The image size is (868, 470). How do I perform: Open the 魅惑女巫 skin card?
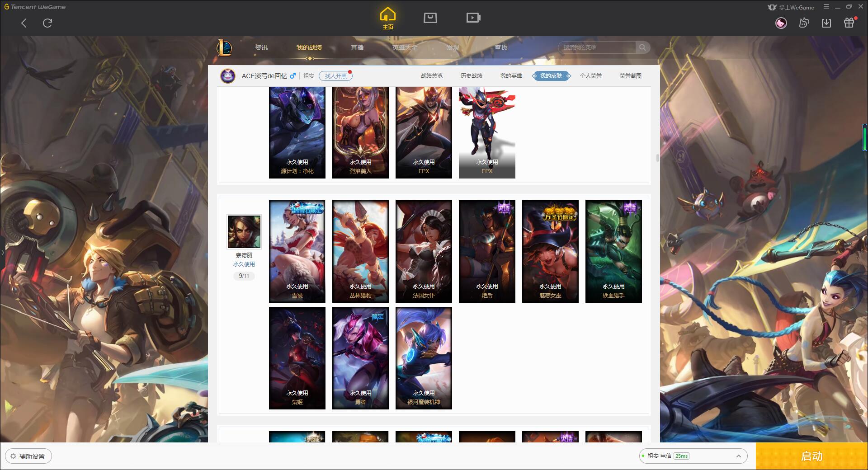coord(550,251)
